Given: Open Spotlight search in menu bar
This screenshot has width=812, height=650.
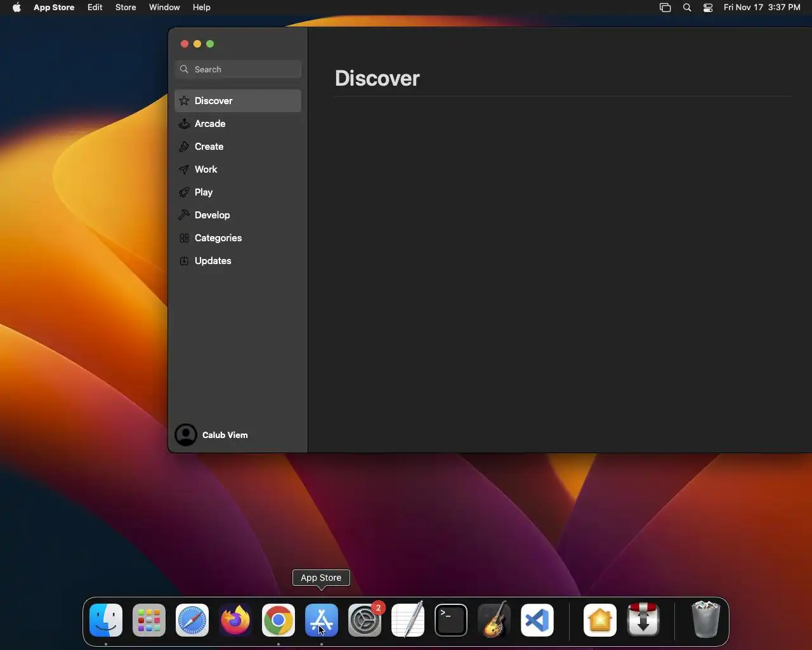Looking at the screenshot, I should tap(687, 8).
